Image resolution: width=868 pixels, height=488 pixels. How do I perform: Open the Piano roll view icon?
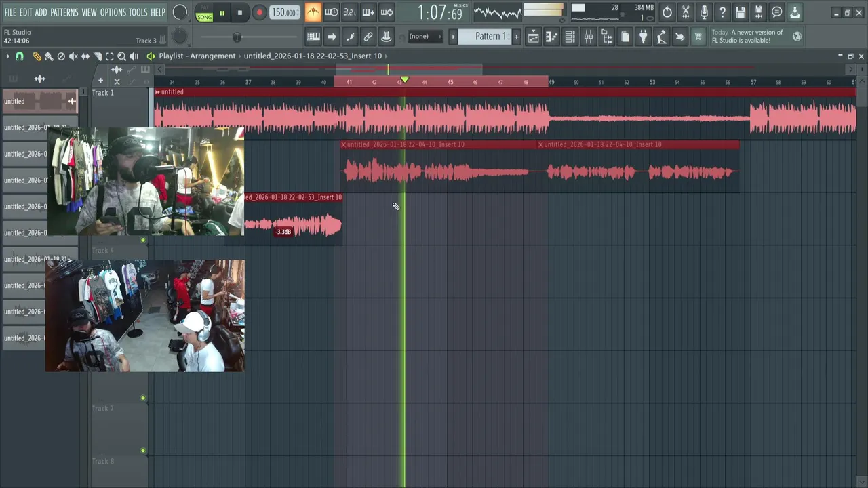point(552,37)
